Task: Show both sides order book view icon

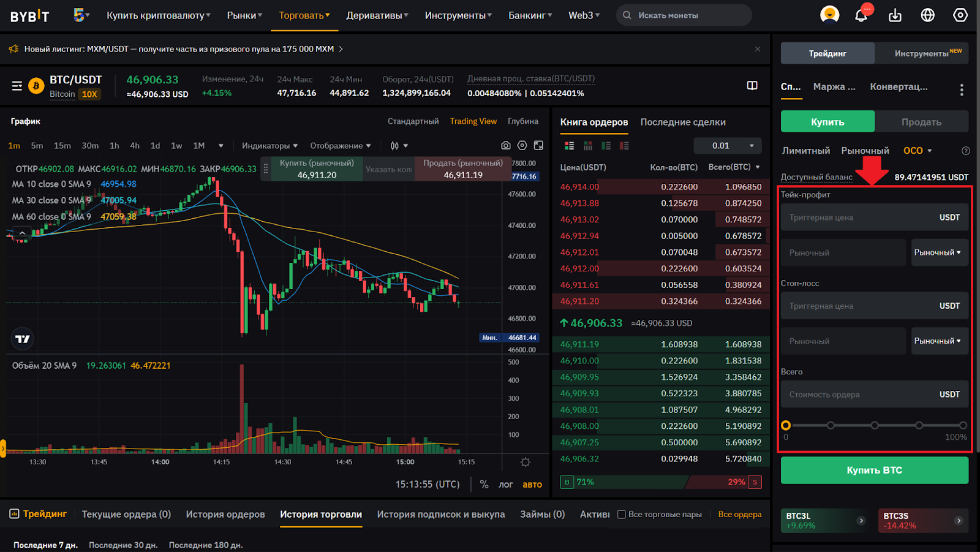Action: pos(569,146)
